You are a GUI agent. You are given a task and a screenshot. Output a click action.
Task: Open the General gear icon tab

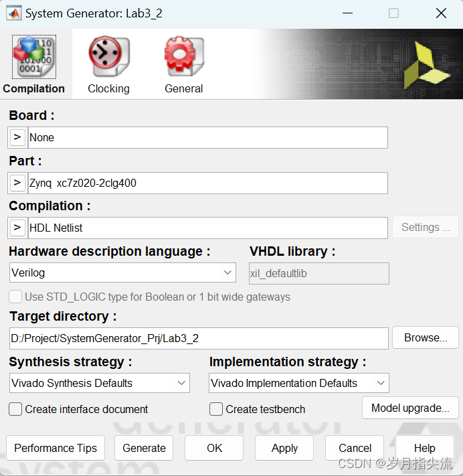[184, 56]
